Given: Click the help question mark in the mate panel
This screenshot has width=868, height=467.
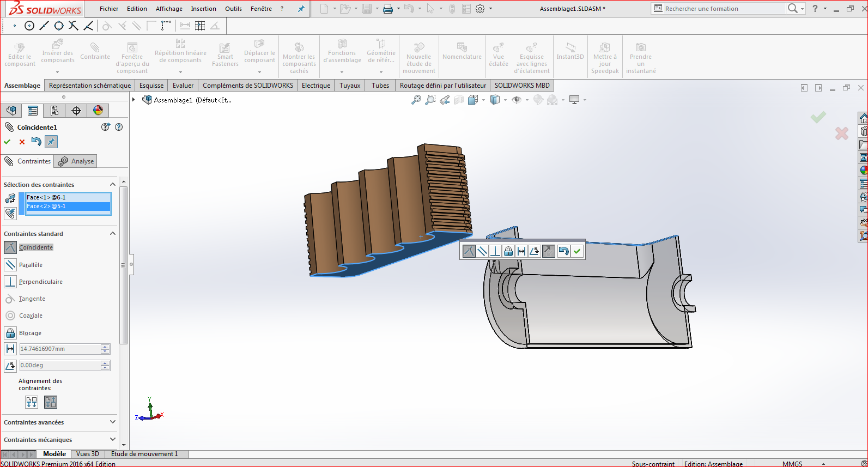Looking at the screenshot, I should pos(119,127).
